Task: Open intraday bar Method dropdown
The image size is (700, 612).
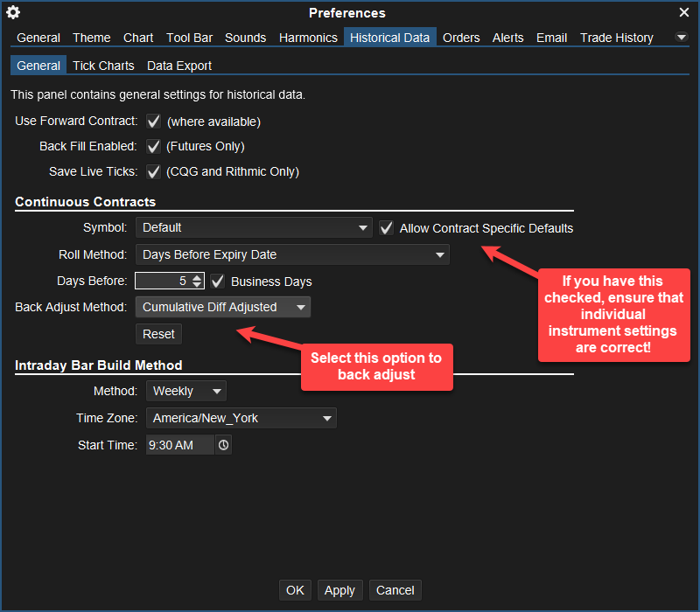Action: point(185,391)
